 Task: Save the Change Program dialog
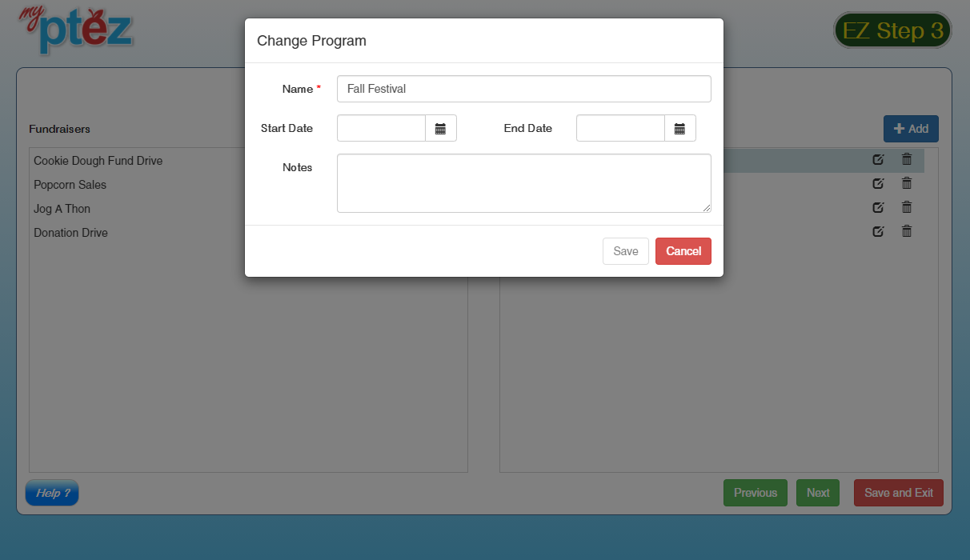(625, 251)
